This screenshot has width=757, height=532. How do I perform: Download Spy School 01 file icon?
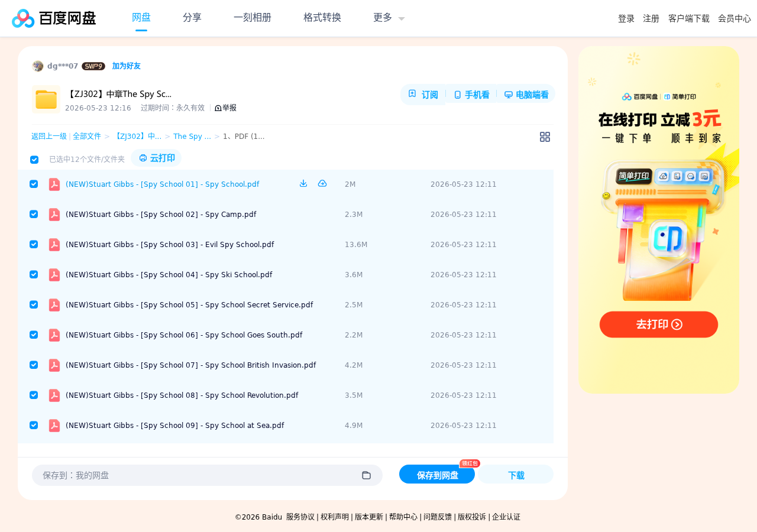pyautogui.click(x=303, y=184)
